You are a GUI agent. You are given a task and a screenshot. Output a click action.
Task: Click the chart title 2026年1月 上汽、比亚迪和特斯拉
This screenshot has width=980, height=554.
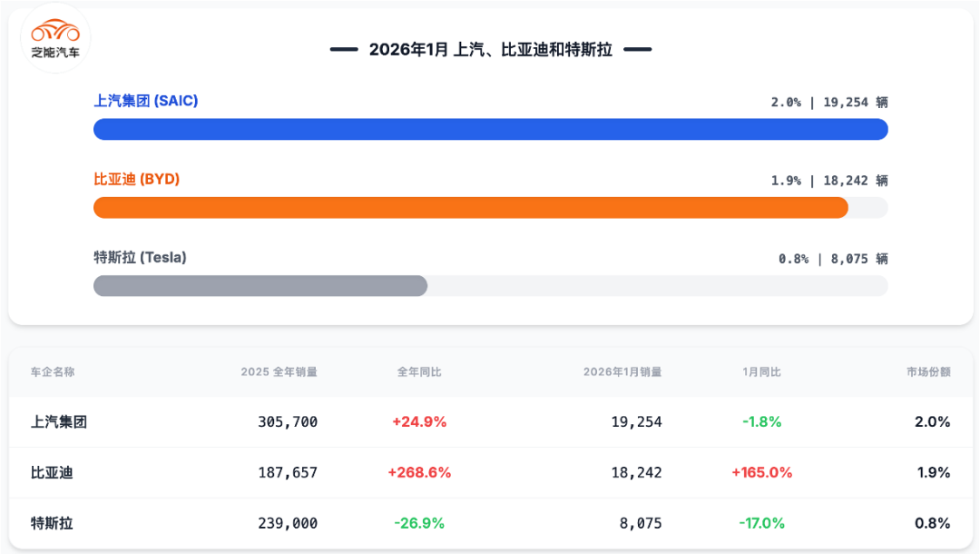491,49
